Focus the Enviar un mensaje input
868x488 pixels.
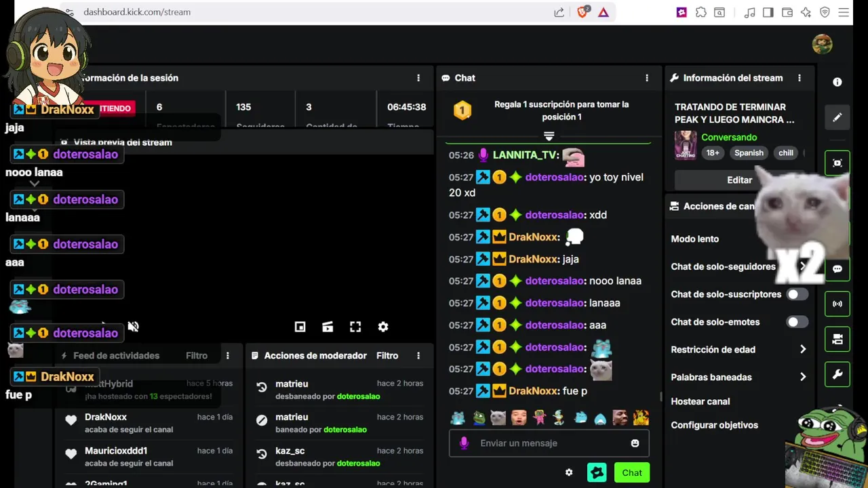click(x=549, y=443)
